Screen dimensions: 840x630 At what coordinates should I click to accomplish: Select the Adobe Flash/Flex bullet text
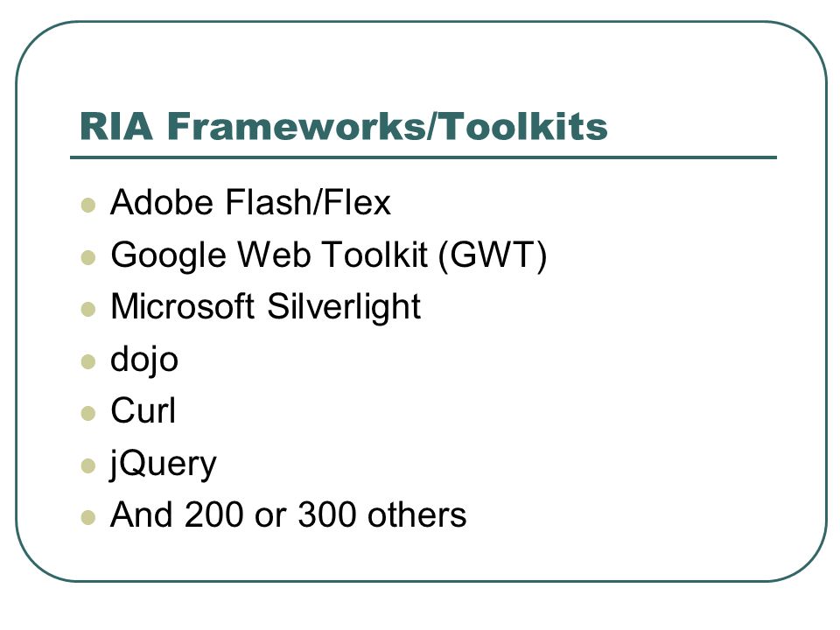(x=250, y=202)
